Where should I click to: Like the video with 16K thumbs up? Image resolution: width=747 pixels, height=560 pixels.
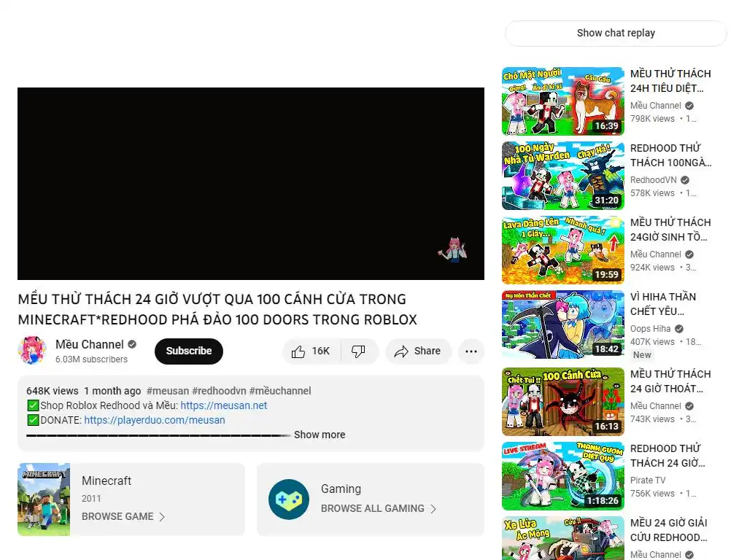(311, 351)
